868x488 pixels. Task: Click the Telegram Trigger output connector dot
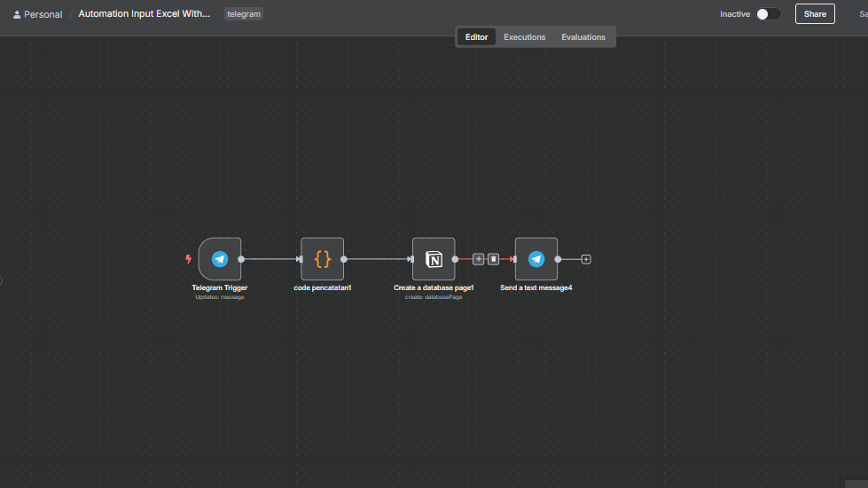241,259
